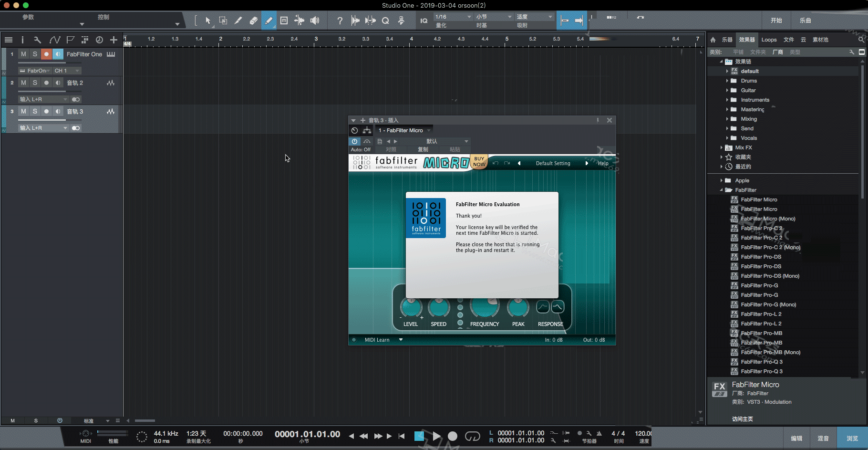
Task: Select the Paint (pencil) tool
Action: [x=269, y=21]
